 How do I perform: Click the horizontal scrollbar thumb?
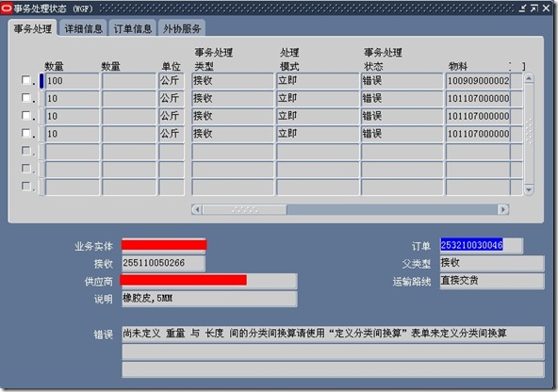click(x=244, y=209)
